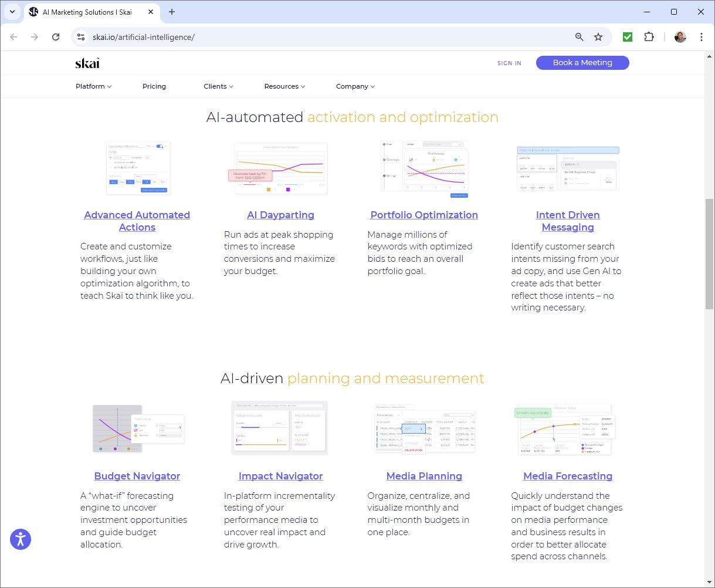
Task: Close the AI Marketing Solutions tab
Action: click(x=150, y=12)
